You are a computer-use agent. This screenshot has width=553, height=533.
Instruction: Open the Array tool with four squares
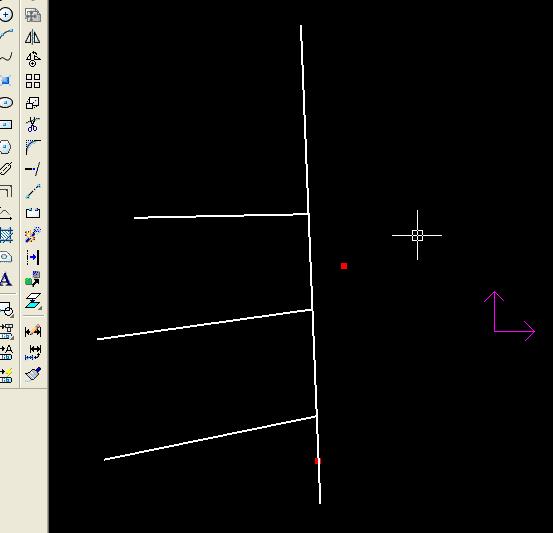pos(33,81)
